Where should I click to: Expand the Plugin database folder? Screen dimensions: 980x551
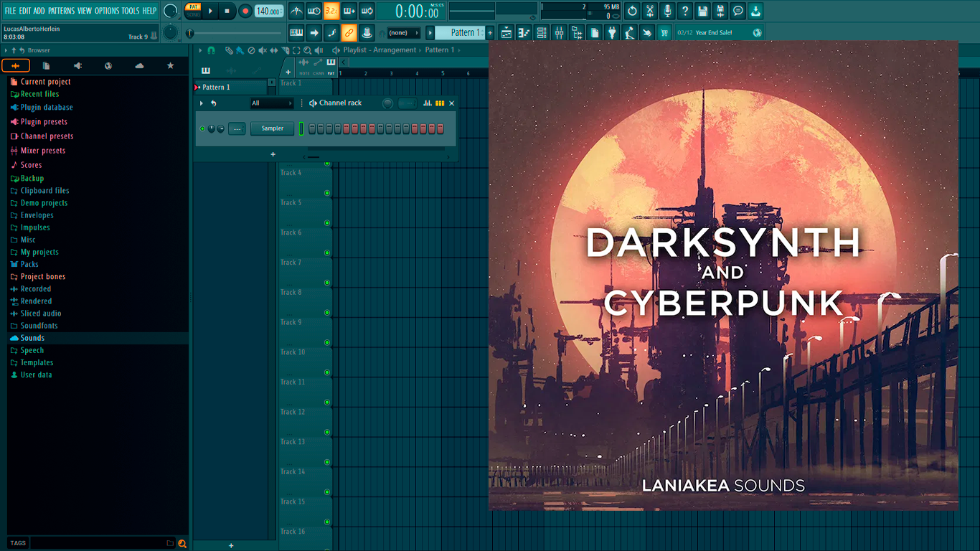42,108
